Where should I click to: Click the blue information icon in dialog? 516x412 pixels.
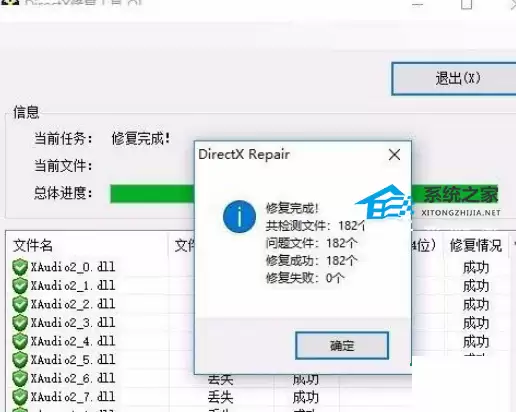tap(239, 216)
